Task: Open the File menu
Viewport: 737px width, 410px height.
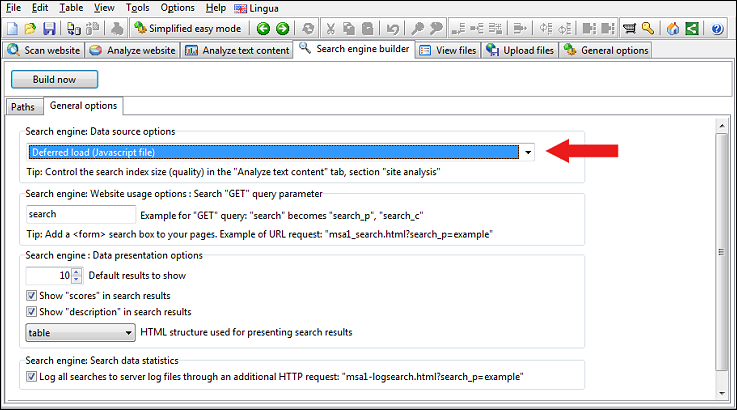Action: [x=13, y=8]
